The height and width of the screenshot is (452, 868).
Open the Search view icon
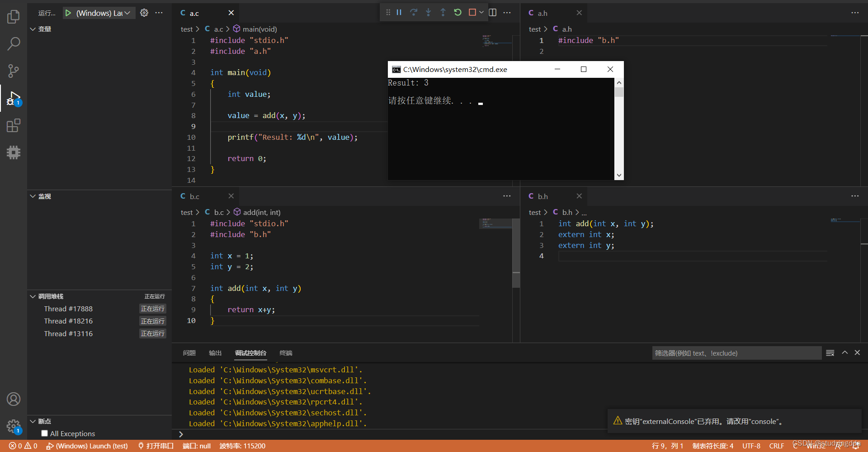coord(14,44)
